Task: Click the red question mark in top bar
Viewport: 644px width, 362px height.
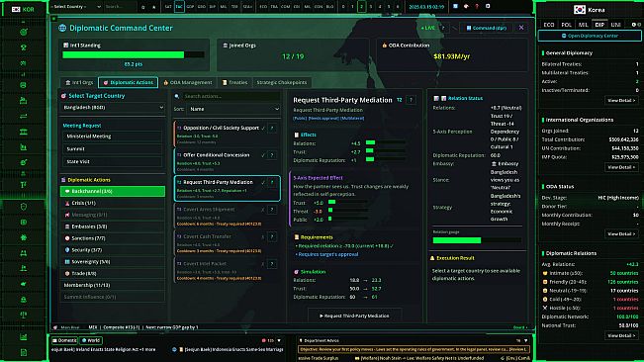Action: [477, 7]
